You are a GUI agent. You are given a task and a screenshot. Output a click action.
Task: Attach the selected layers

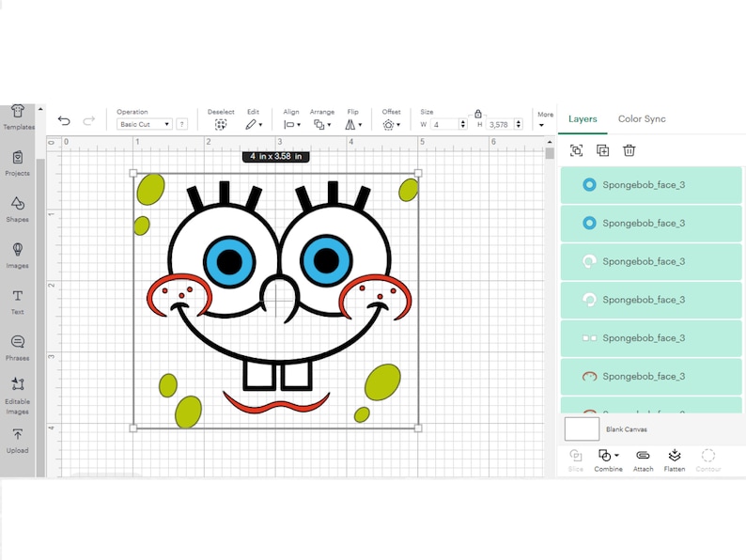coord(643,460)
